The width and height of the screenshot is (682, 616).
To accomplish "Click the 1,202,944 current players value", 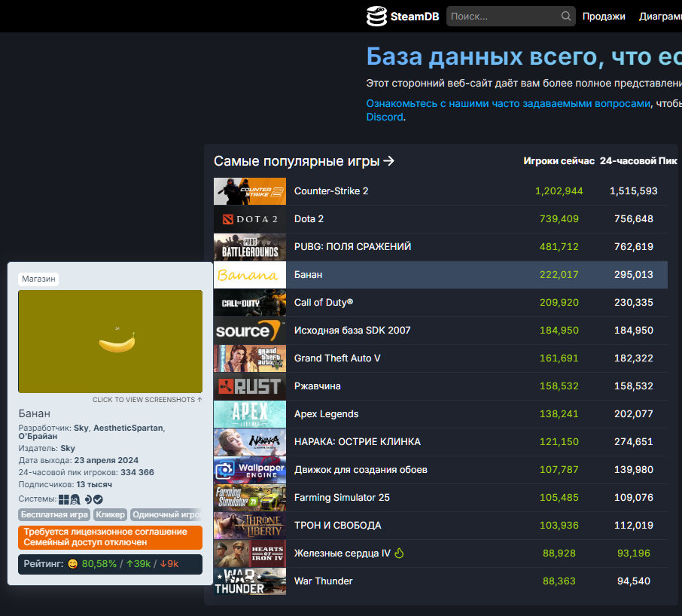I will tap(559, 191).
